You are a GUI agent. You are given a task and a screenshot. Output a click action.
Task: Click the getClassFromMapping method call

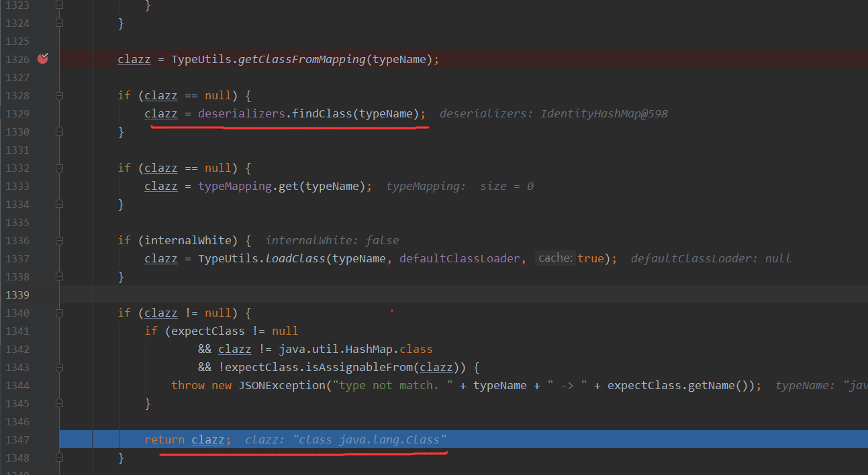301,59
